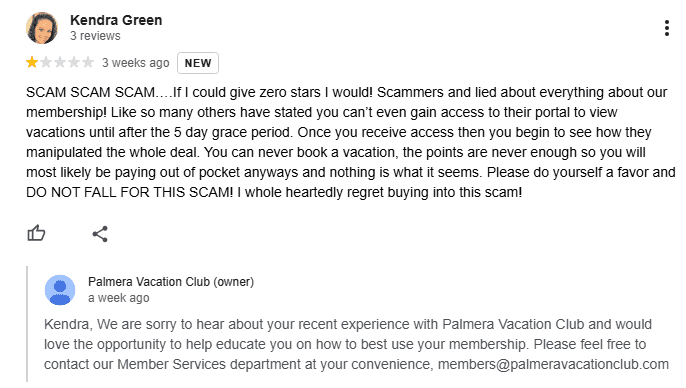This screenshot has height=388, width=686.
Task: Click the blue owner avatar icon
Action: pyautogui.click(x=60, y=290)
